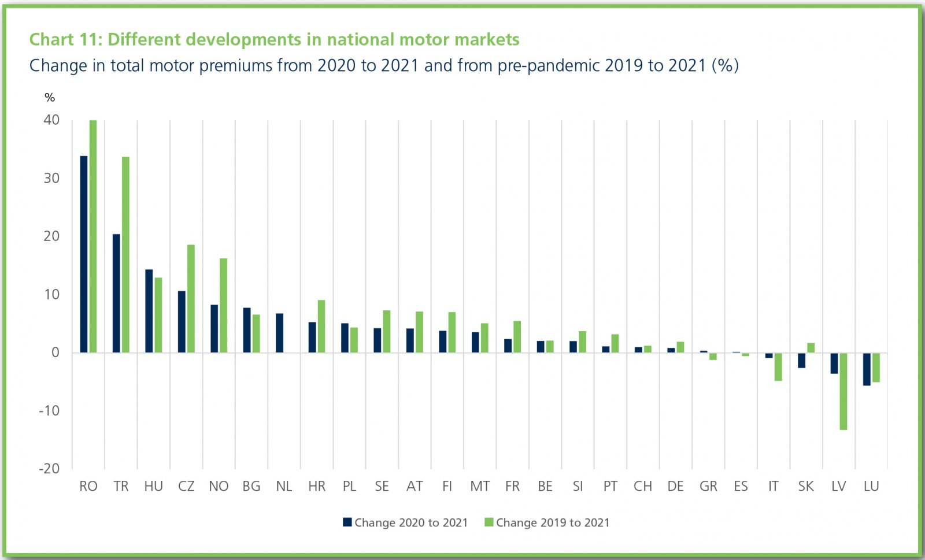Viewport: 925px width, 560px height.
Task: Select the negative green bar for IT
Action: click(x=778, y=367)
